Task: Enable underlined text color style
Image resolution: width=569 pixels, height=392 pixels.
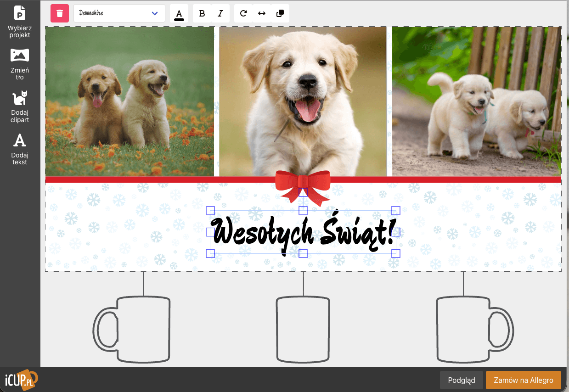Action: [x=179, y=13]
